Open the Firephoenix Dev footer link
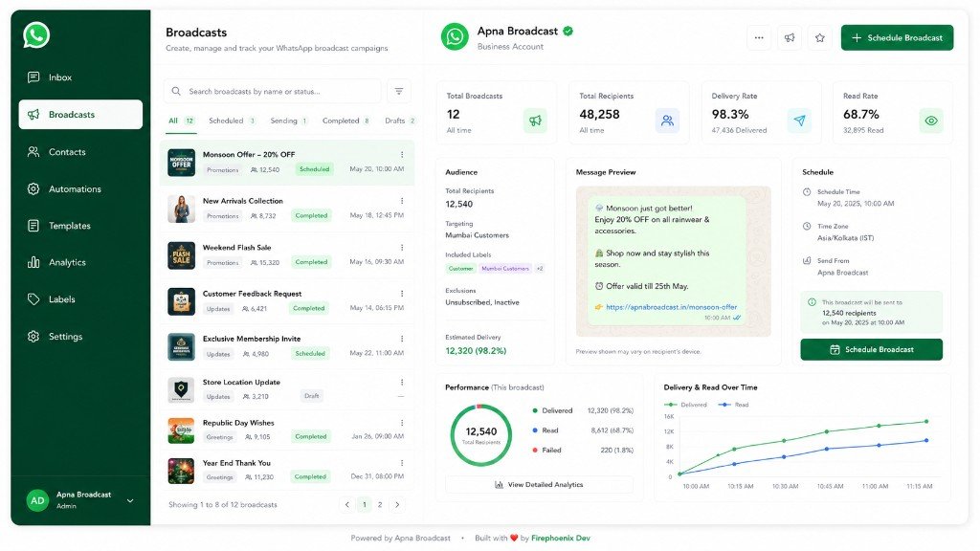980x551 pixels. 561,538
